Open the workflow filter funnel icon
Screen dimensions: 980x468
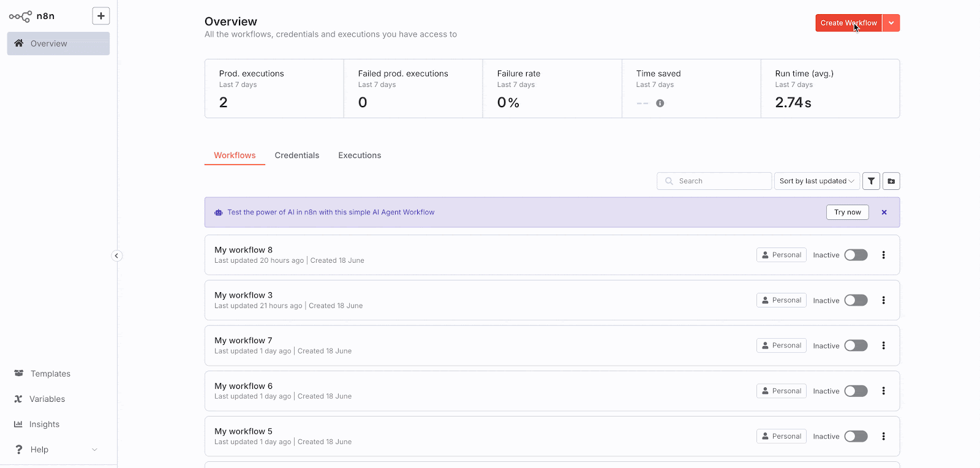871,181
